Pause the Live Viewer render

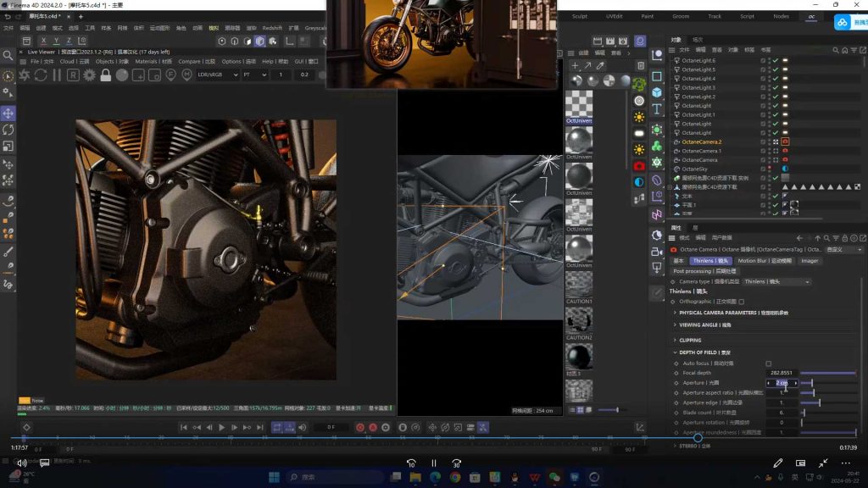pos(56,75)
